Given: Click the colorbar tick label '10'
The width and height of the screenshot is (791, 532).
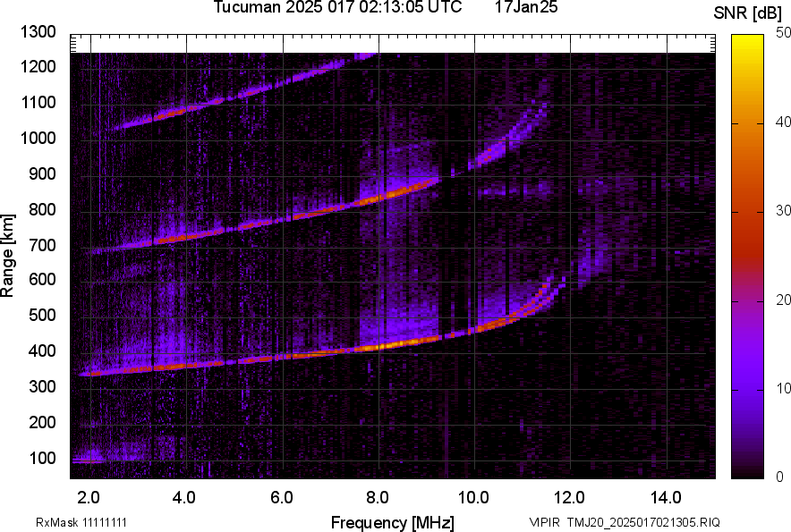Looking at the screenshot, I should pyautogui.click(x=783, y=389).
